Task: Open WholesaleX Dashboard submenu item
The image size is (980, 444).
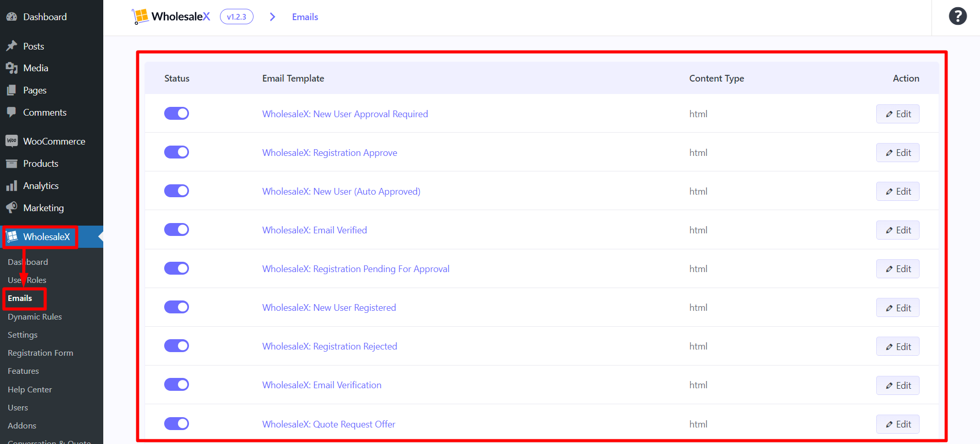Action: tap(28, 262)
